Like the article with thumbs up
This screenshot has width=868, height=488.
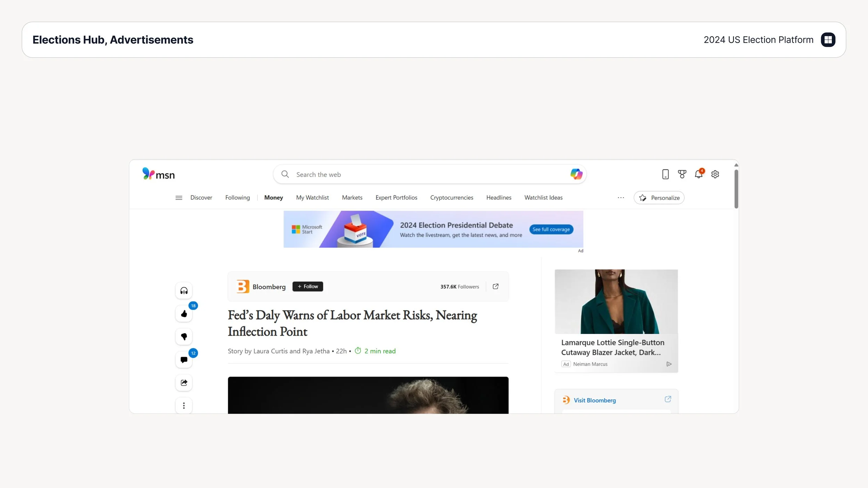(x=184, y=314)
